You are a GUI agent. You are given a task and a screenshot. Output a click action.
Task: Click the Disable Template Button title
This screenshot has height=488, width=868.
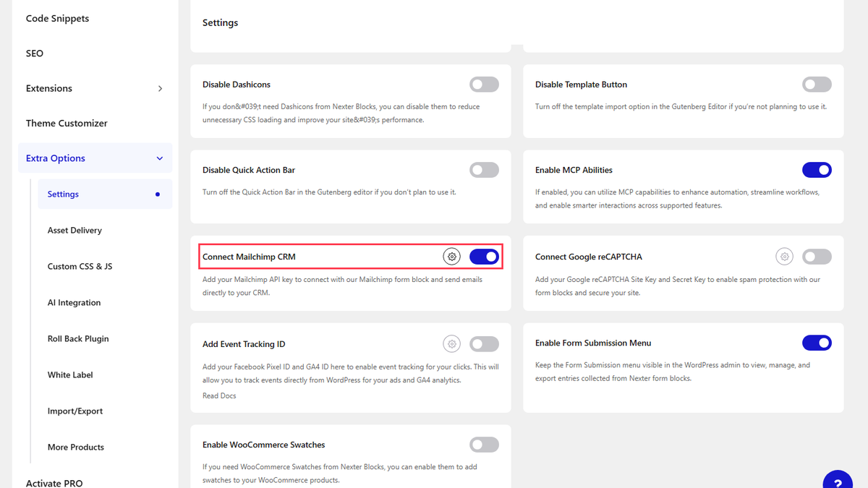pyautogui.click(x=581, y=85)
